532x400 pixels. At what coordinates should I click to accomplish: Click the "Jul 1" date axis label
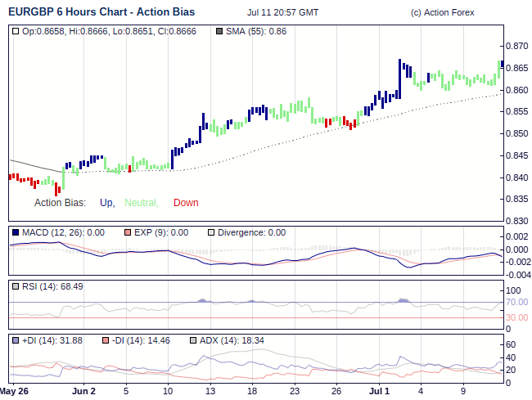pos(378,391)
